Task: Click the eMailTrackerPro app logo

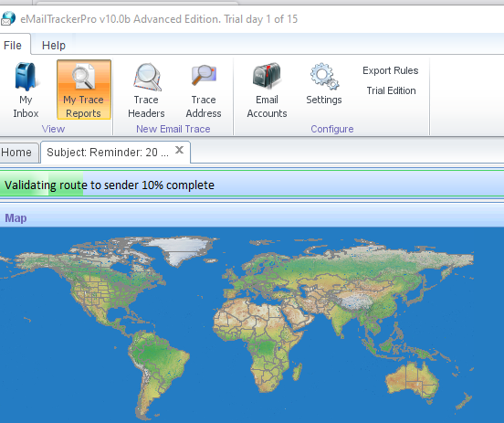Action: [7, 18]
